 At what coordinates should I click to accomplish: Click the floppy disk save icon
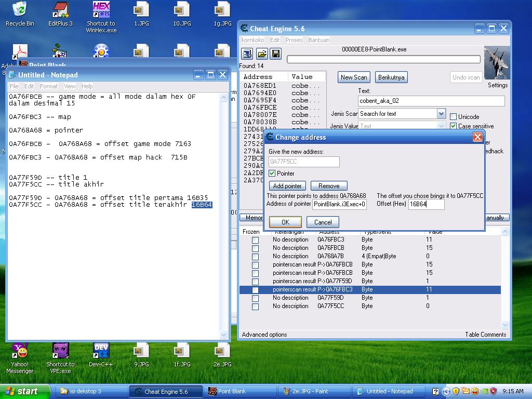coord(275,54)
